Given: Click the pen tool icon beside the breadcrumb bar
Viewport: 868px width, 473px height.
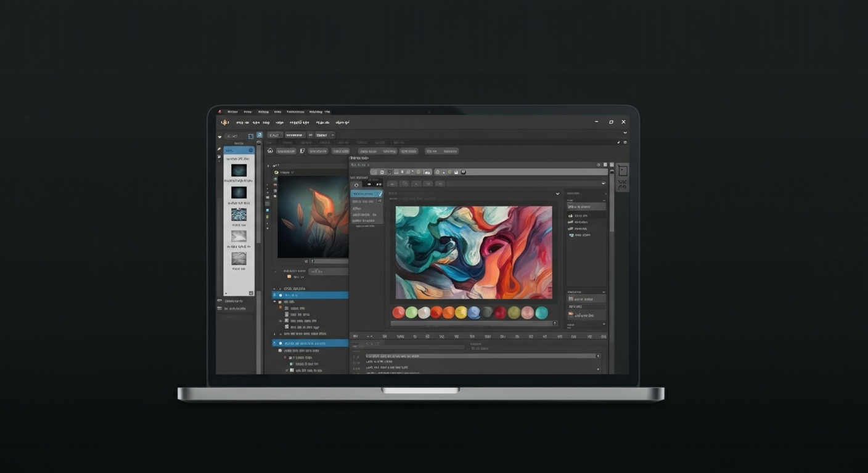Looking at the screenshot, I should point(302,151).
